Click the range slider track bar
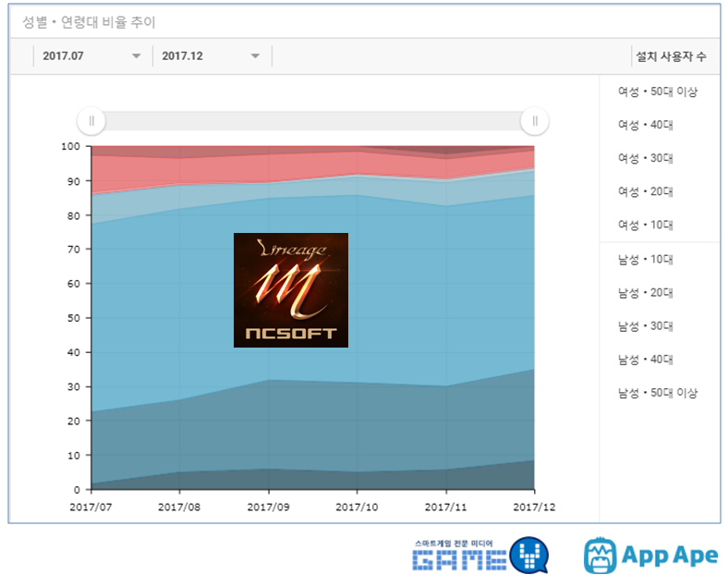This screenshot has height=587, width=728. [313, 121]
